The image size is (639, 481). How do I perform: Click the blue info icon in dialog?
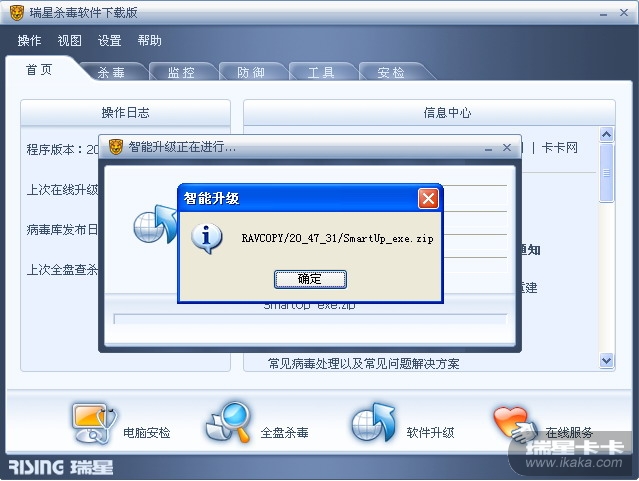click(x=207, y=238)
